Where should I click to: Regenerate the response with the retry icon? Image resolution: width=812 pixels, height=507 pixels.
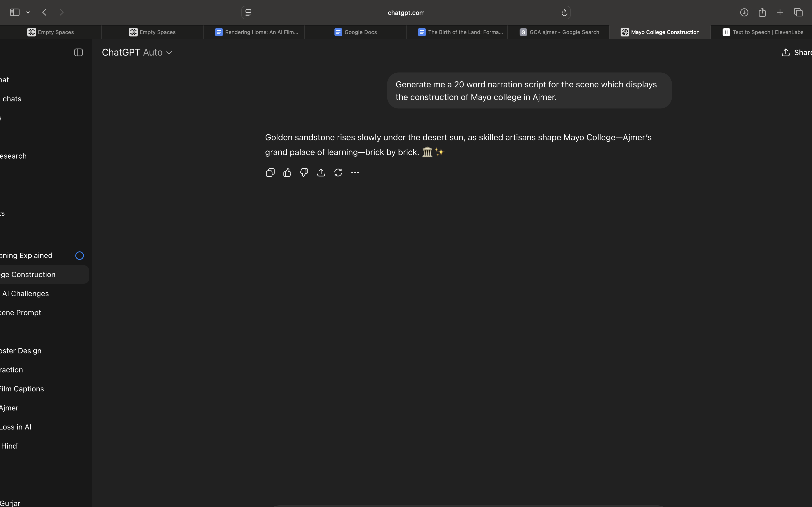coord(338,173)
